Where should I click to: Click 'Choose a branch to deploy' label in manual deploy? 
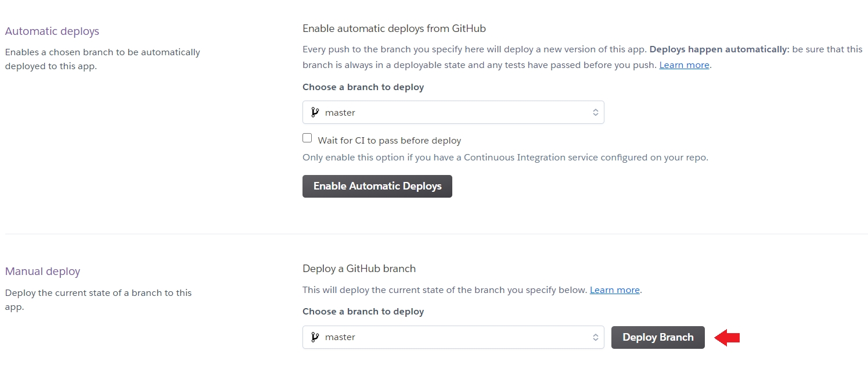(363, 312)
